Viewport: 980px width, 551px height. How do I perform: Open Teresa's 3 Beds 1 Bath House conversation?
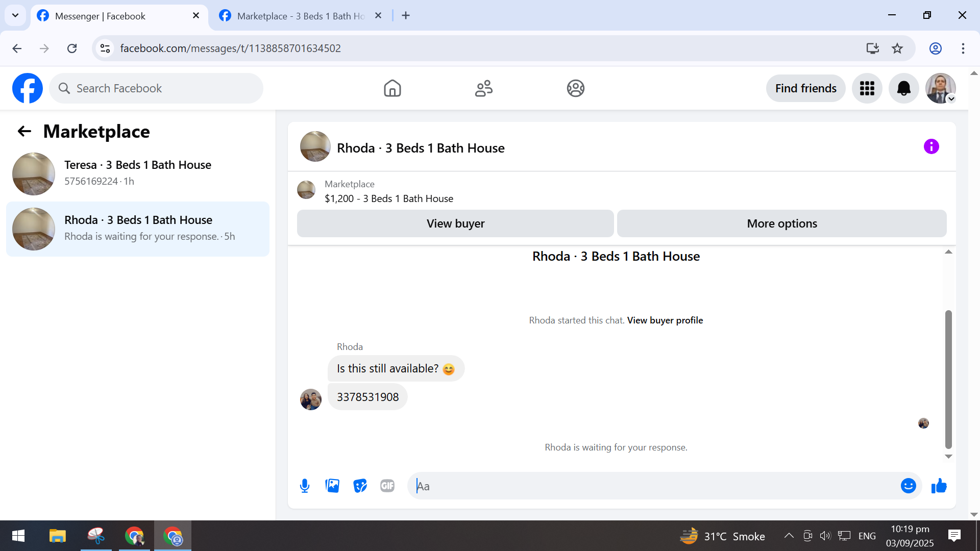tap(138, 173)
